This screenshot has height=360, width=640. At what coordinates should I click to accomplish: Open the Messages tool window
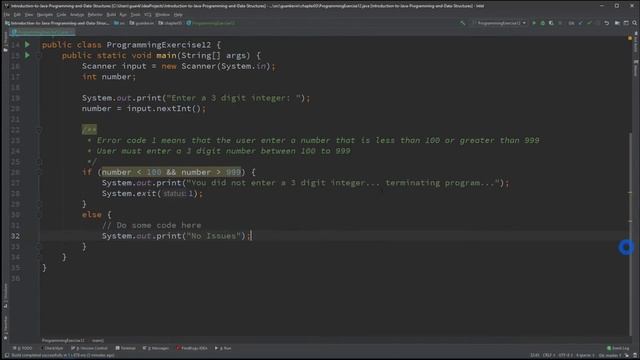click(156, 348)
